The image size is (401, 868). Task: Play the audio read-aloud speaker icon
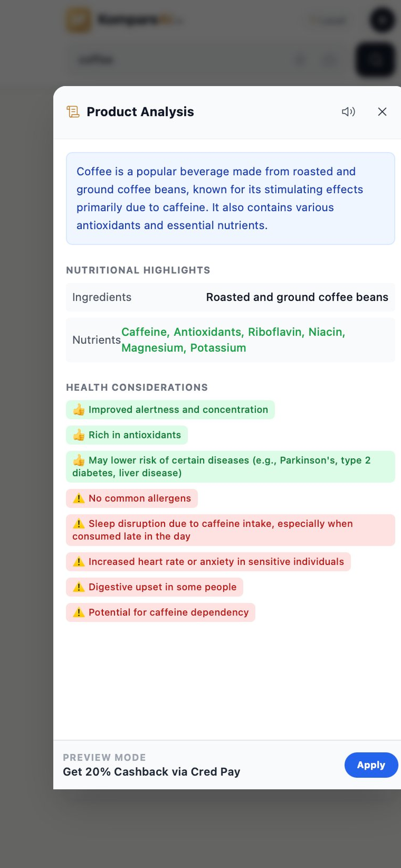348,111
